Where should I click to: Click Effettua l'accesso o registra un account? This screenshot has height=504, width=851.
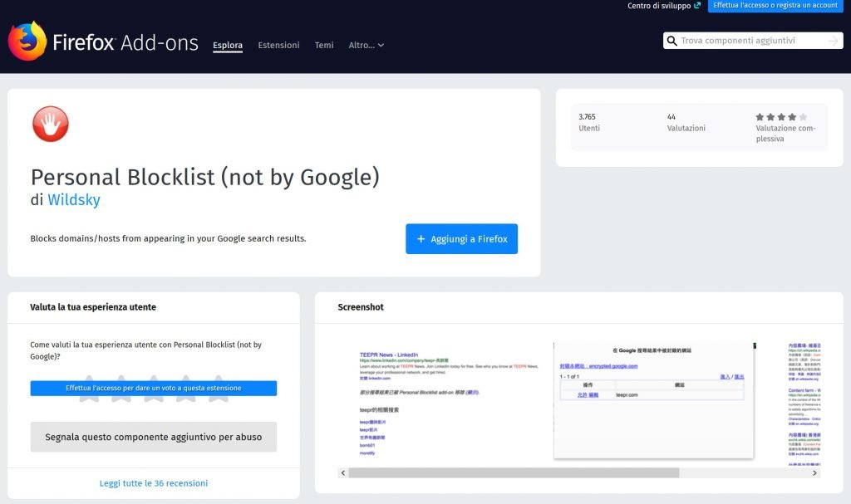775,6
